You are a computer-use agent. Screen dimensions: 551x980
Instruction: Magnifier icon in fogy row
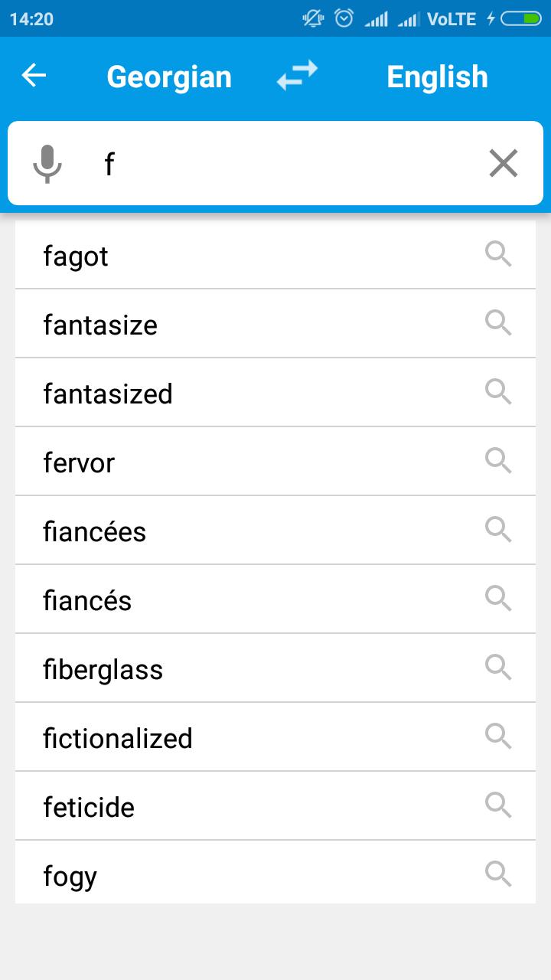[498, 874]
